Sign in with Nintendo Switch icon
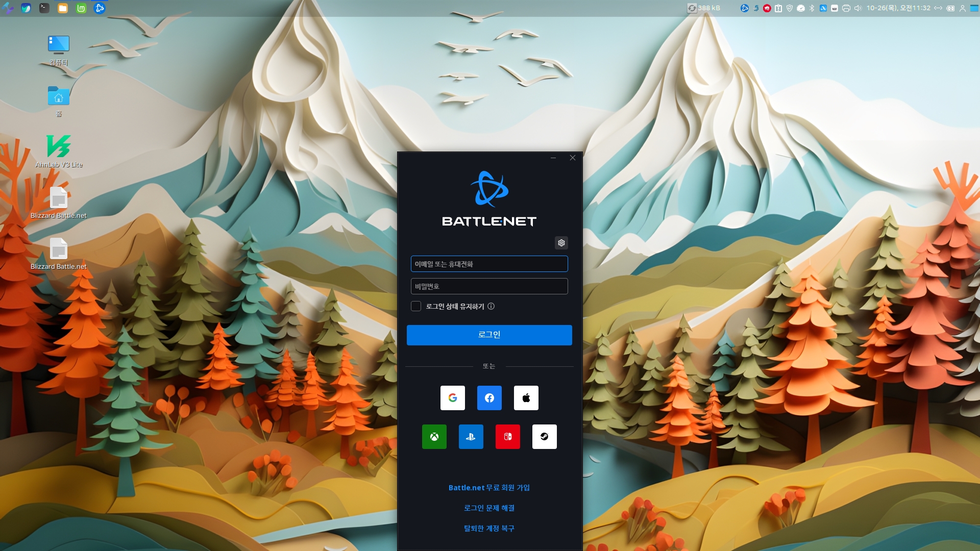Viewport: 980px width, 551px height. pyautogui.click(x=507, y=437)
